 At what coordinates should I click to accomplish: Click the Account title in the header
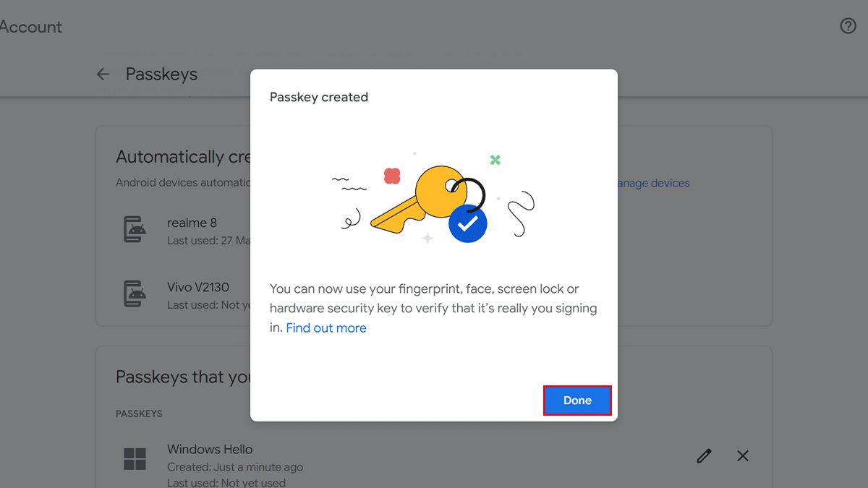tap(31, 27)
